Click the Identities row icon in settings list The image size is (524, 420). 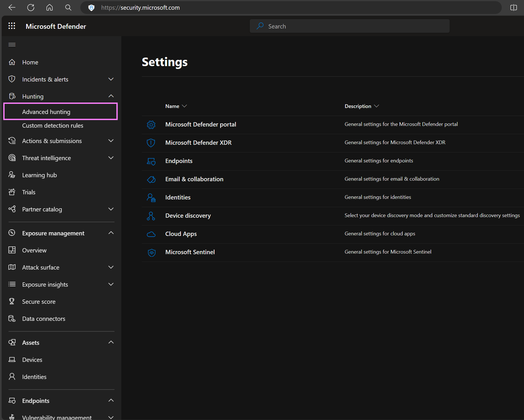151,197
